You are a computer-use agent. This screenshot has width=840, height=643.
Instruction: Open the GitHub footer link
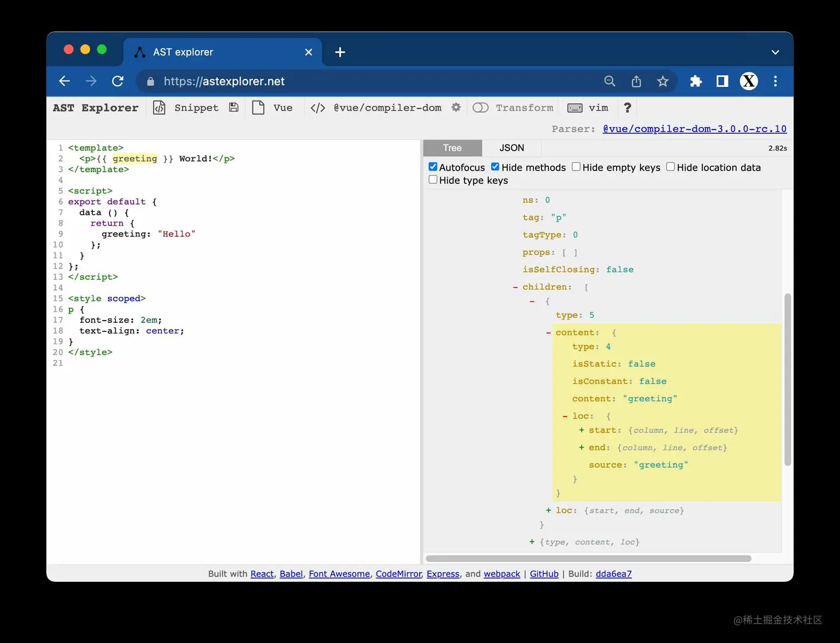(x=544, y=574)
